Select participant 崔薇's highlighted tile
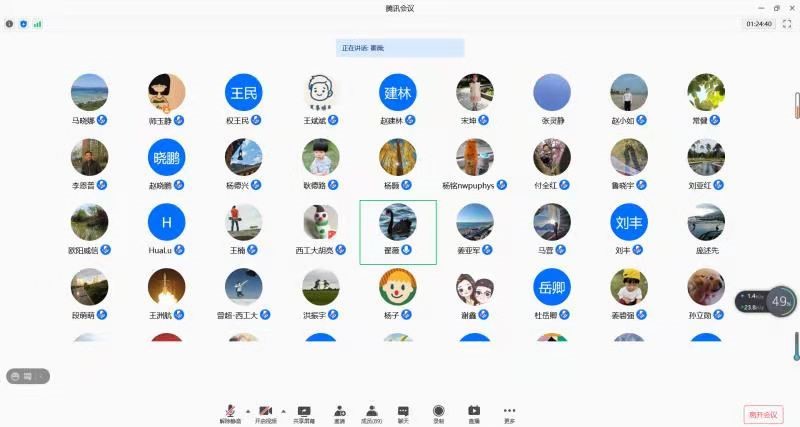The image size is (800, 427). (398, 231)
